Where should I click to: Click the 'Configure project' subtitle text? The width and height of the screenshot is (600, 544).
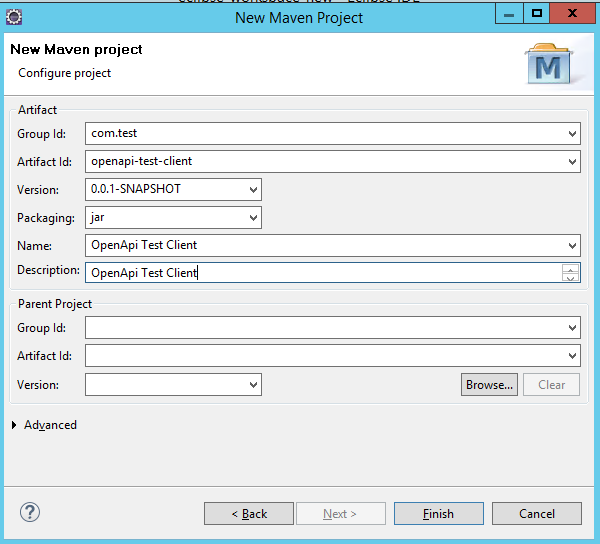coord(64,73)
